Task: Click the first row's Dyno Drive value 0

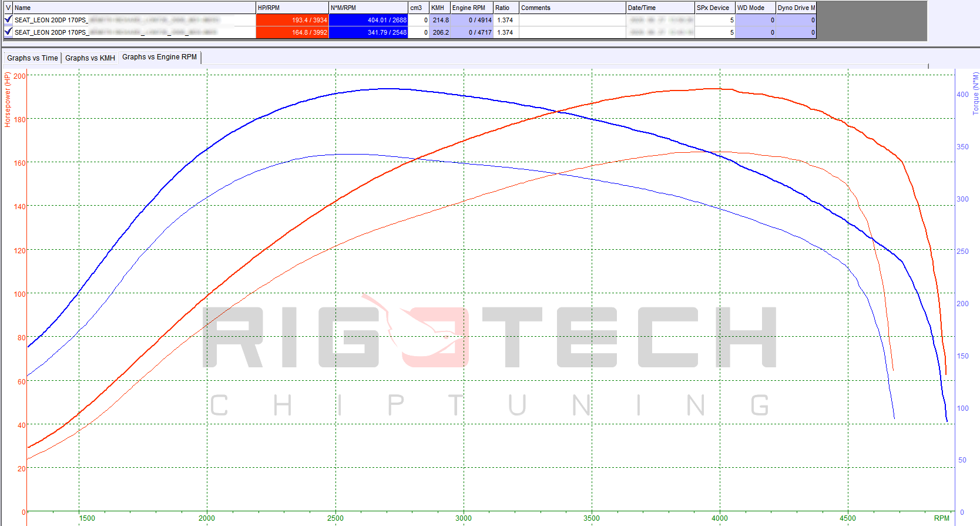Action: coord(796,20)
